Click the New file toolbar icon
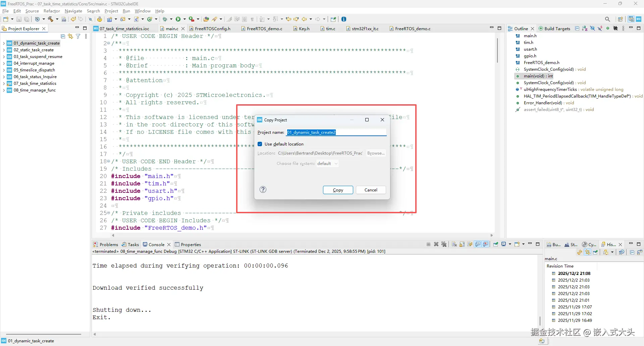Viewport: 644px width, 346px height. (6, 19)
